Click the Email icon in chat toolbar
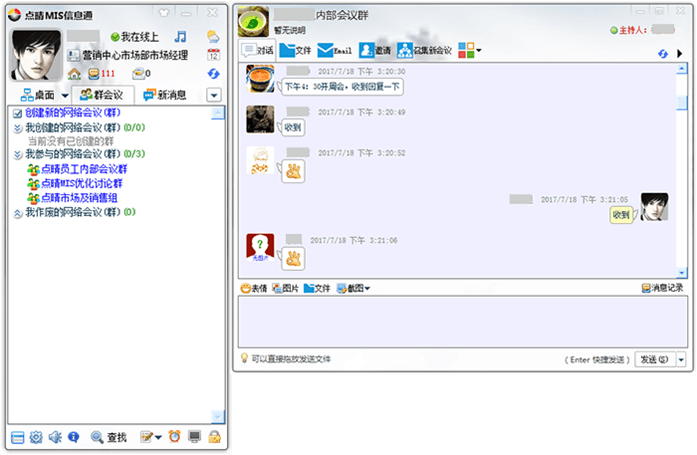 pyautogui.click(x=335, y=50)
